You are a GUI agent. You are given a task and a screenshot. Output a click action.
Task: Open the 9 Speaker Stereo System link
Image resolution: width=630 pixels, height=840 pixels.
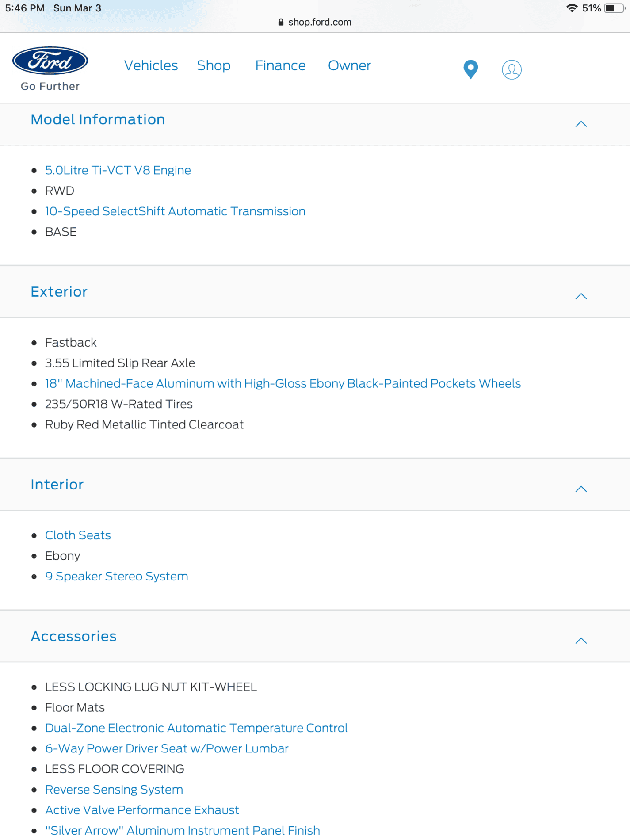pos(117,576)
